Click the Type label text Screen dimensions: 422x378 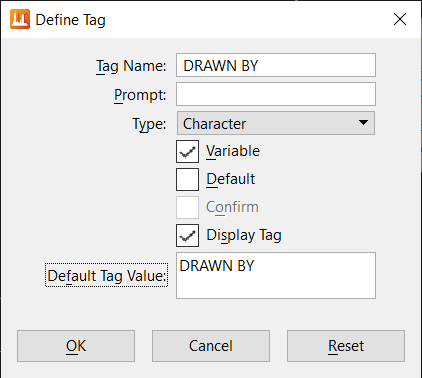pos(149,124)
